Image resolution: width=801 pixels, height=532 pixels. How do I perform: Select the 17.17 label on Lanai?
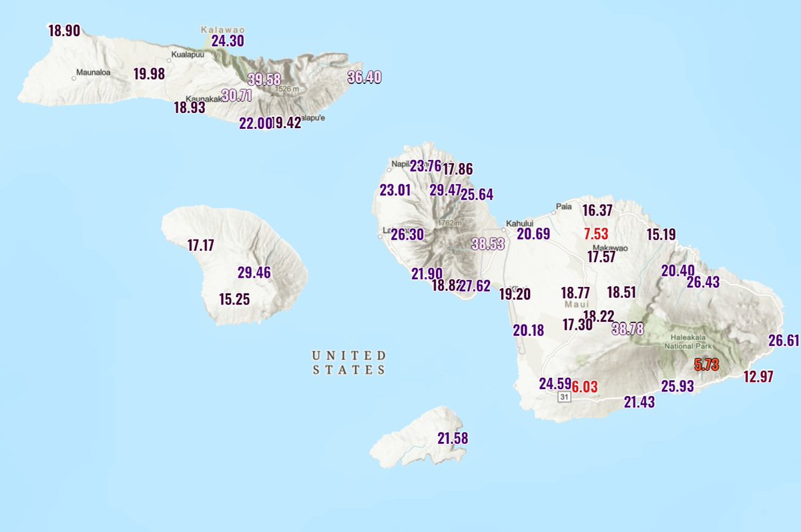200,246
